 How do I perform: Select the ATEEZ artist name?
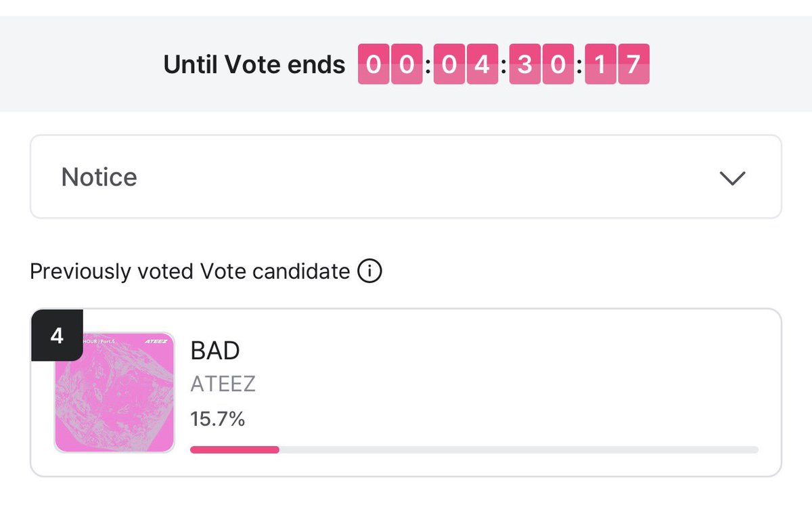pyautogui.click(x=223, y=384)
